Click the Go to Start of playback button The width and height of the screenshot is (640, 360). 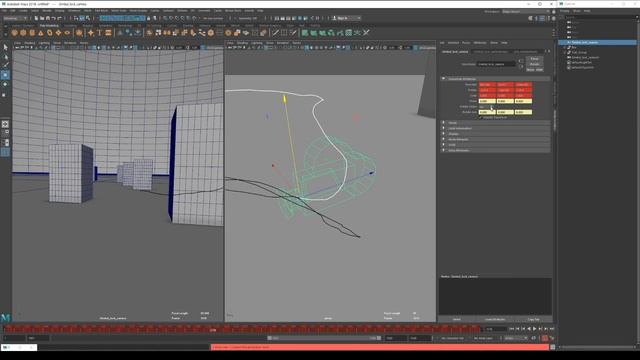pos(512,329)
